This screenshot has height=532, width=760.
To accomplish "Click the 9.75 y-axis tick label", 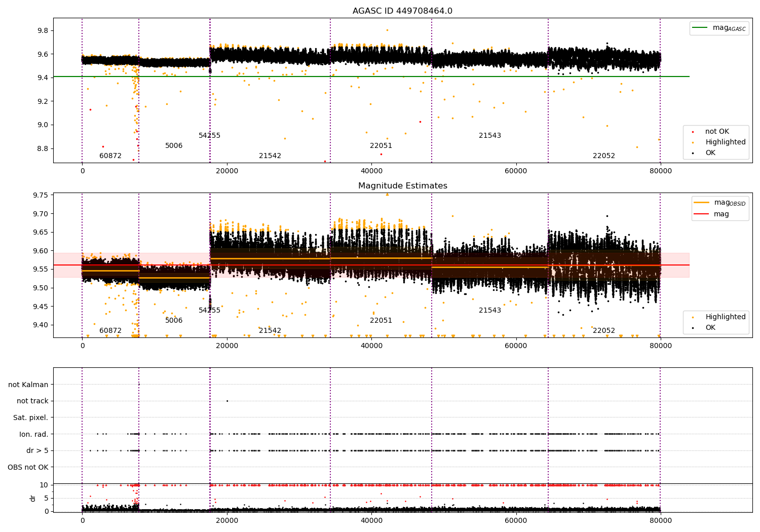I will tap(41, 196).
